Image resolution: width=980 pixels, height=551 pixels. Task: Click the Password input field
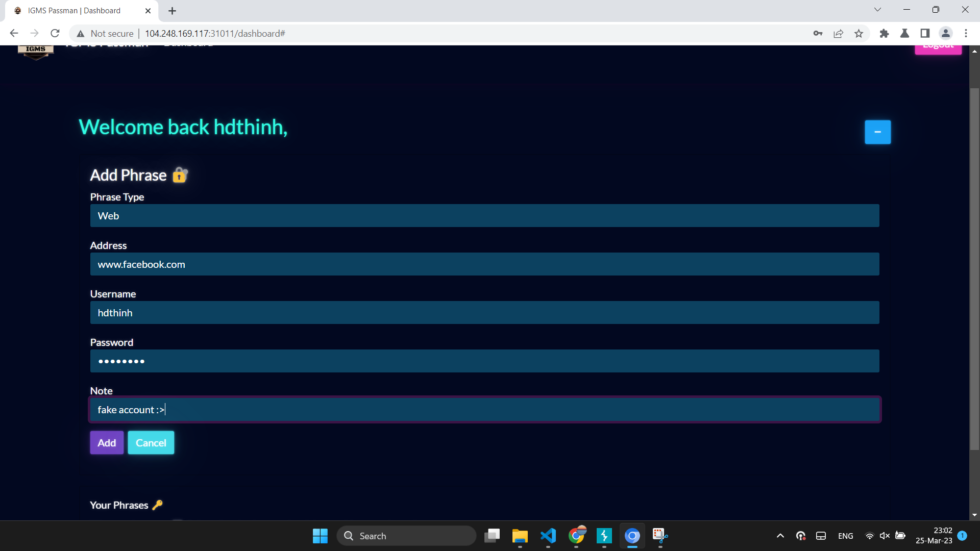coord(484,361)
